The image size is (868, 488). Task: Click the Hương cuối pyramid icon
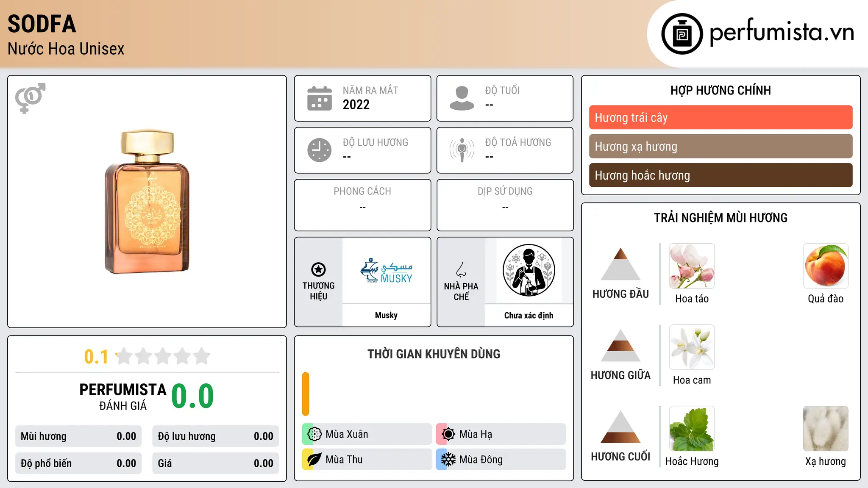point(620,427)
